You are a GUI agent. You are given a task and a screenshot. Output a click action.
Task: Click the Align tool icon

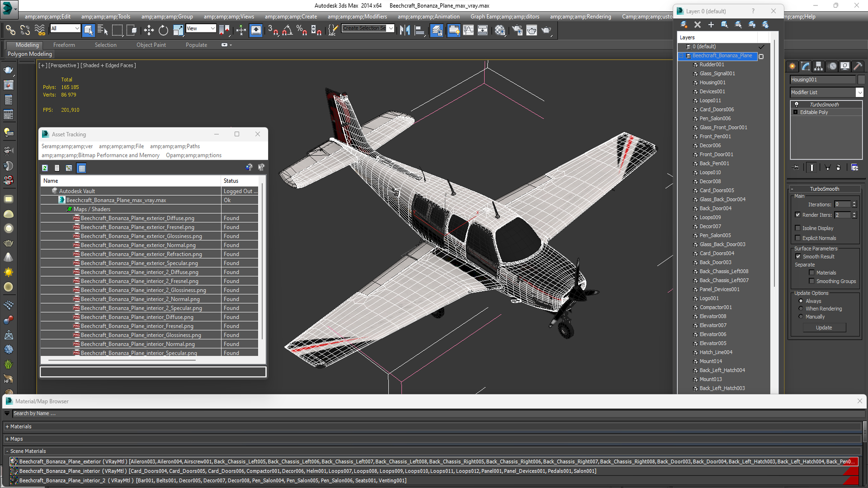420,30
